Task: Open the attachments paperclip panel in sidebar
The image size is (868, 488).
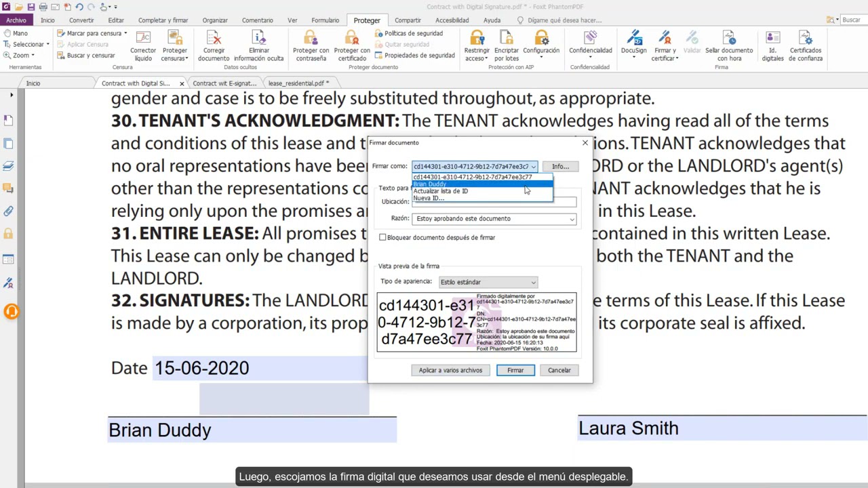Action: (8, 211)
